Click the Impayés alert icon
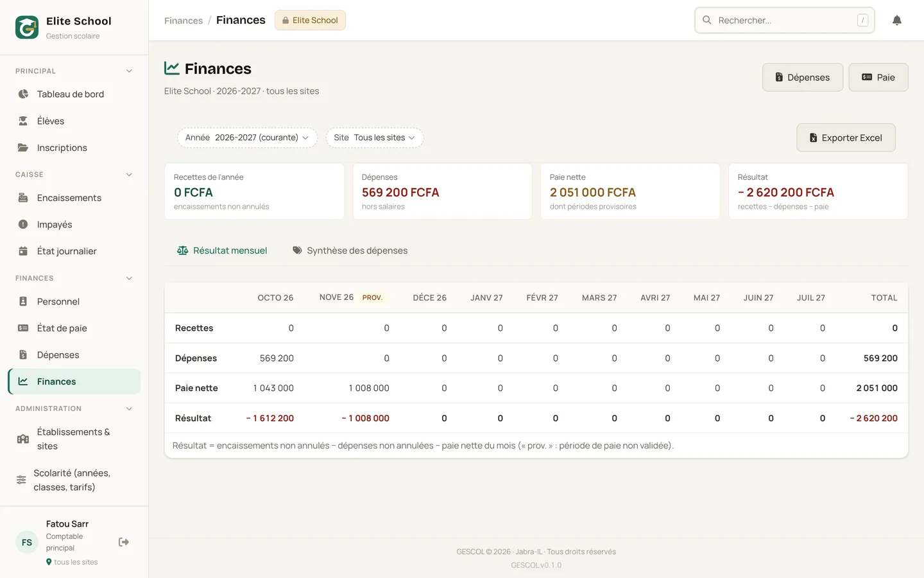 (x=23, y=224)
